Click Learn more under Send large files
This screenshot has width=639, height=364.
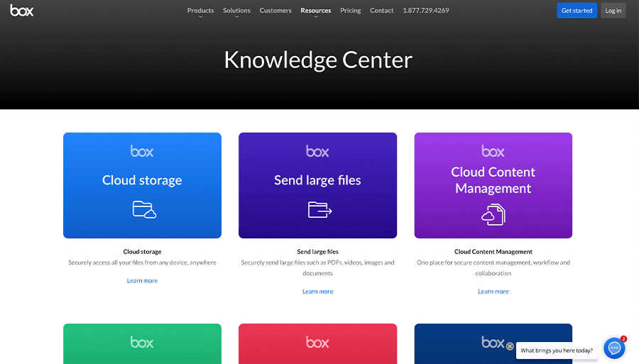pos(318,291)
